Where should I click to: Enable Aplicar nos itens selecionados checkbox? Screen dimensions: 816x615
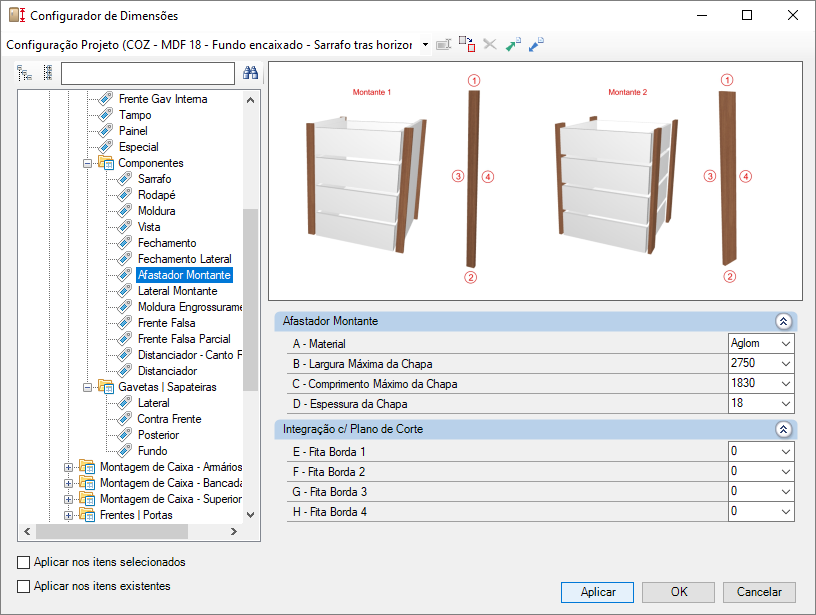23,562
